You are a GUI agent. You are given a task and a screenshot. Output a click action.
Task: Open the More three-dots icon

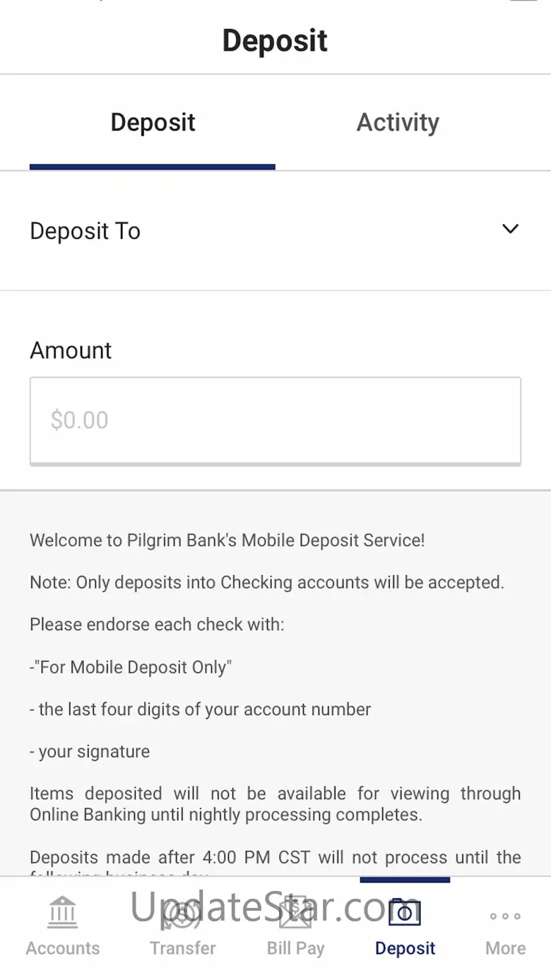pos(505,916)
